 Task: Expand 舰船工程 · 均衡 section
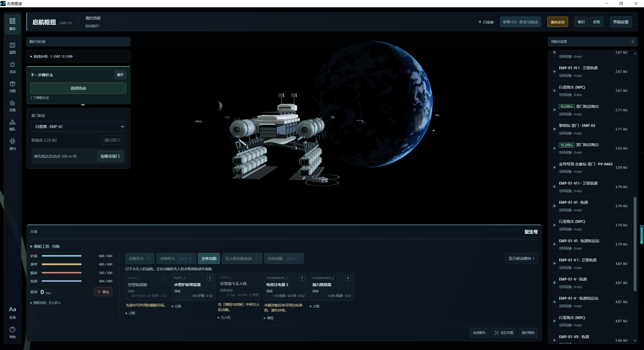45,246
